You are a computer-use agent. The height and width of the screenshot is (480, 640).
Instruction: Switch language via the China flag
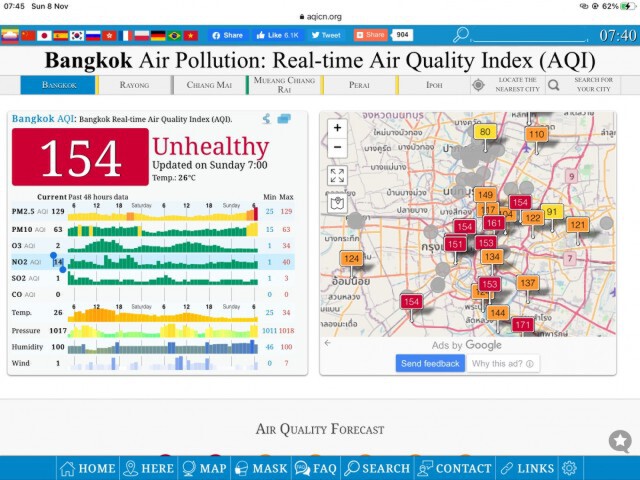tap(28, 36)
